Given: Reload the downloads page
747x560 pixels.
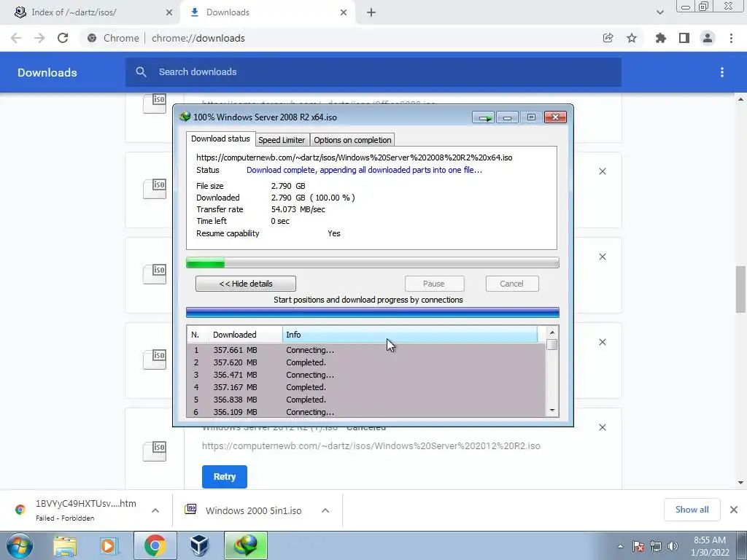Looking at the screenshot, I should 63,38.
